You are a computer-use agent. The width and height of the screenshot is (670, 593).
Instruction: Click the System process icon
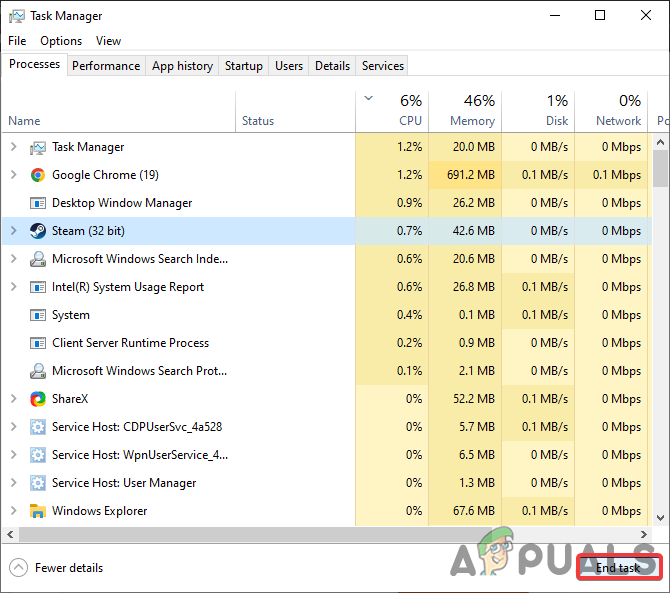[x=38, y=315]
